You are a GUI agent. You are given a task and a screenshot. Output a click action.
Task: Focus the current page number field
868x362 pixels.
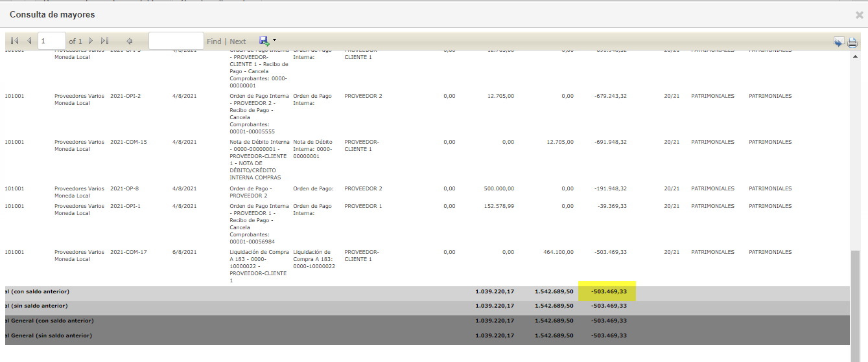(52, 41)
